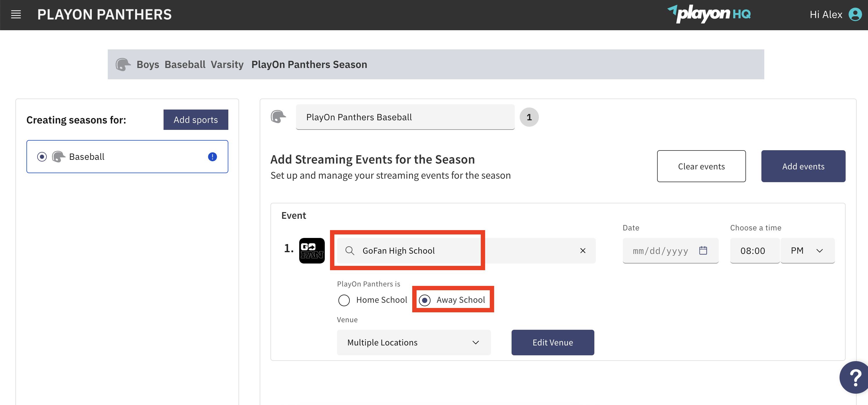Click the warning icon on the Baseball card
868x405 pixels.
pyautogui.click(x=212, y=156)
